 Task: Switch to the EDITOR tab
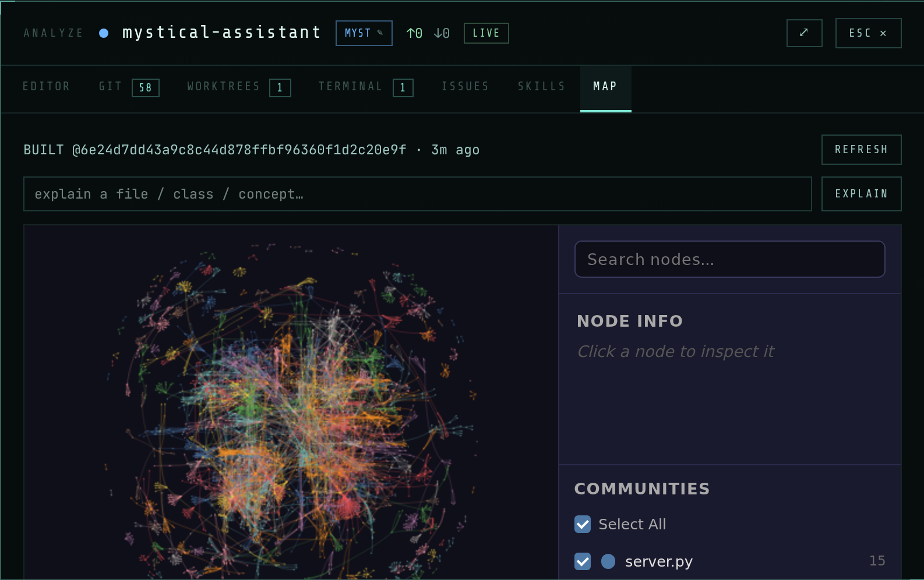(46, 87)
